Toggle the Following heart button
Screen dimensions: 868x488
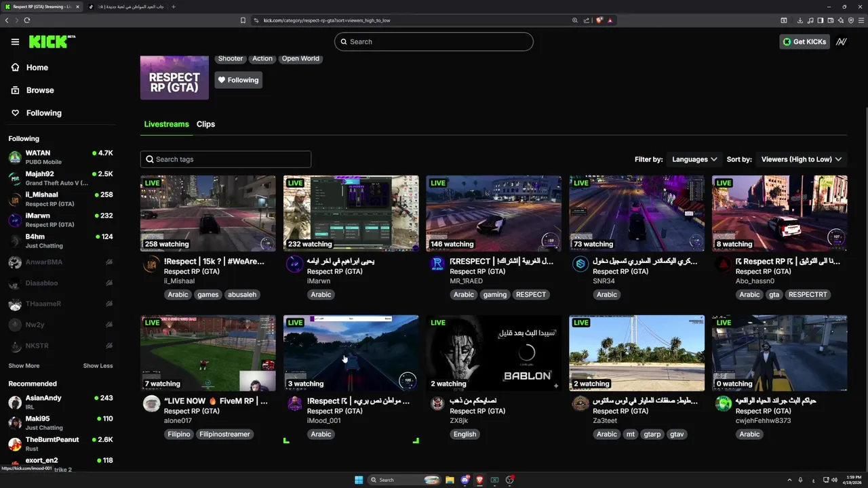[x=239, y=80]
